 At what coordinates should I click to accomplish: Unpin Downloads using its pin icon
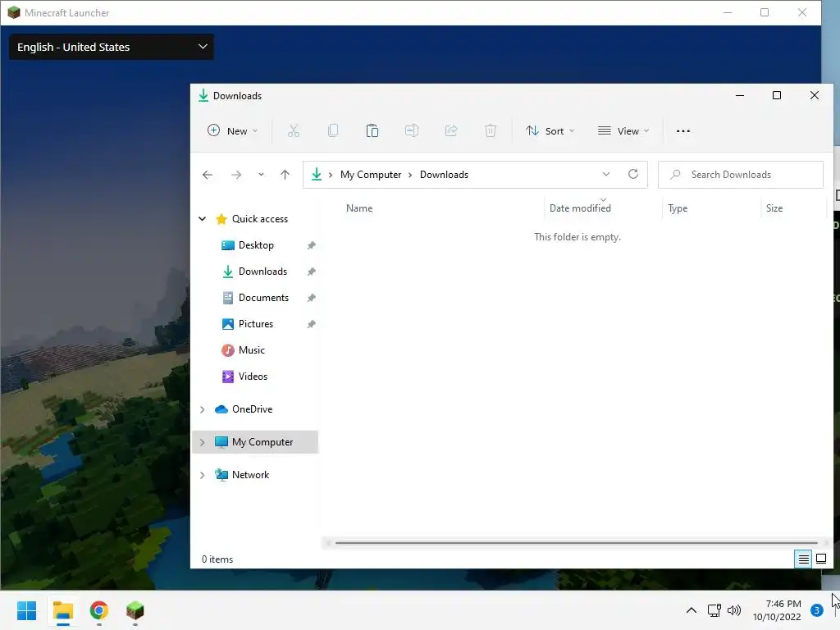(x=311, y=272)
